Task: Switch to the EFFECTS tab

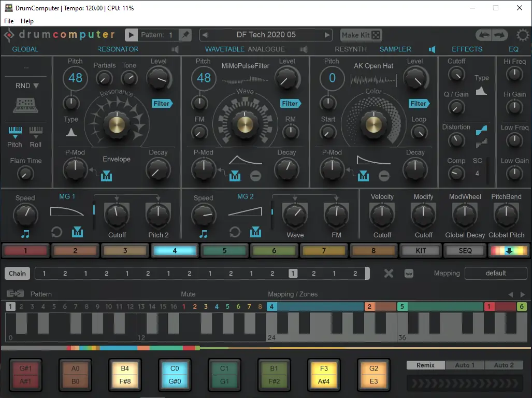Action: tap(467, 49)
